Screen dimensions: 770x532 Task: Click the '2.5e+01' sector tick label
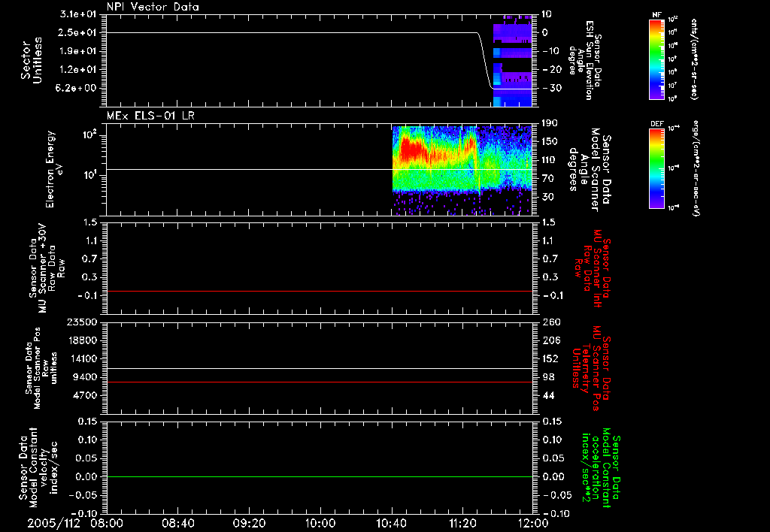pos(80,32)
